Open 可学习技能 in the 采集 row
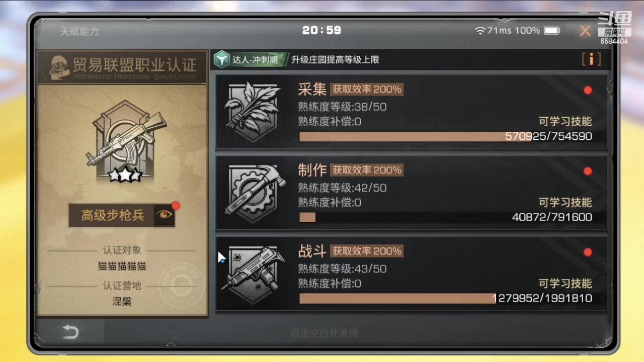The width and height of the screenshot is (644, 362). tap(565, 121)
